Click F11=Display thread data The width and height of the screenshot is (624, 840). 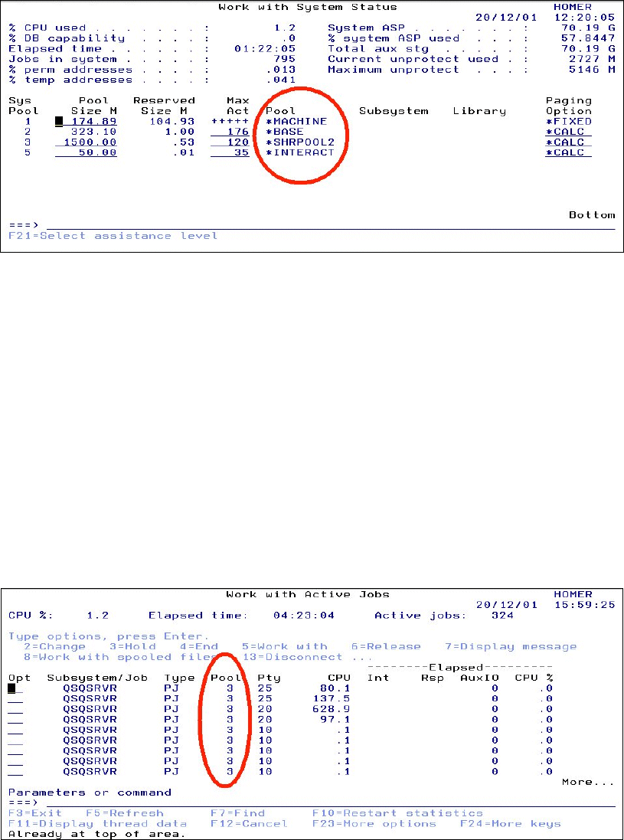pos(97,823)
